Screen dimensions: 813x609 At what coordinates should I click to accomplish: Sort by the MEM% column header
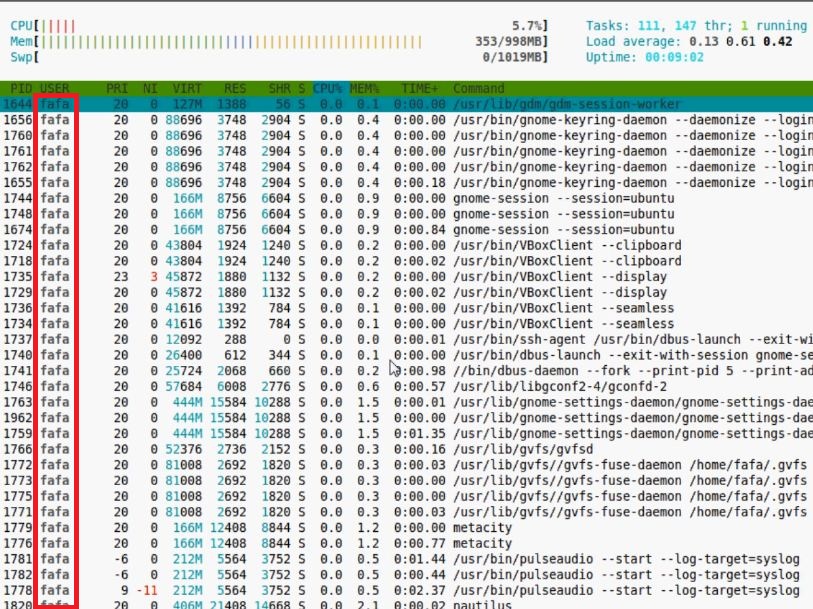(x=364, y=89)
